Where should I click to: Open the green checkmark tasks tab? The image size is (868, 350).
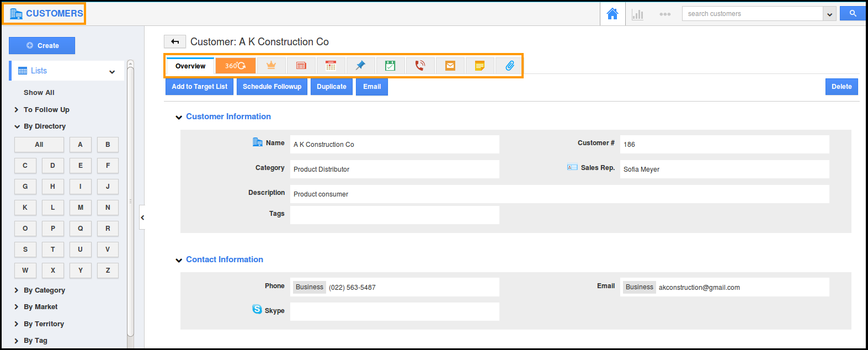click(x=390, y=66)
